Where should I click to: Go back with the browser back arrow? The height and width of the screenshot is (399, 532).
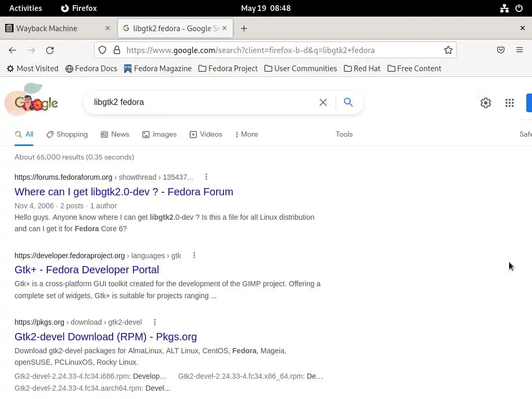[12, 50]
